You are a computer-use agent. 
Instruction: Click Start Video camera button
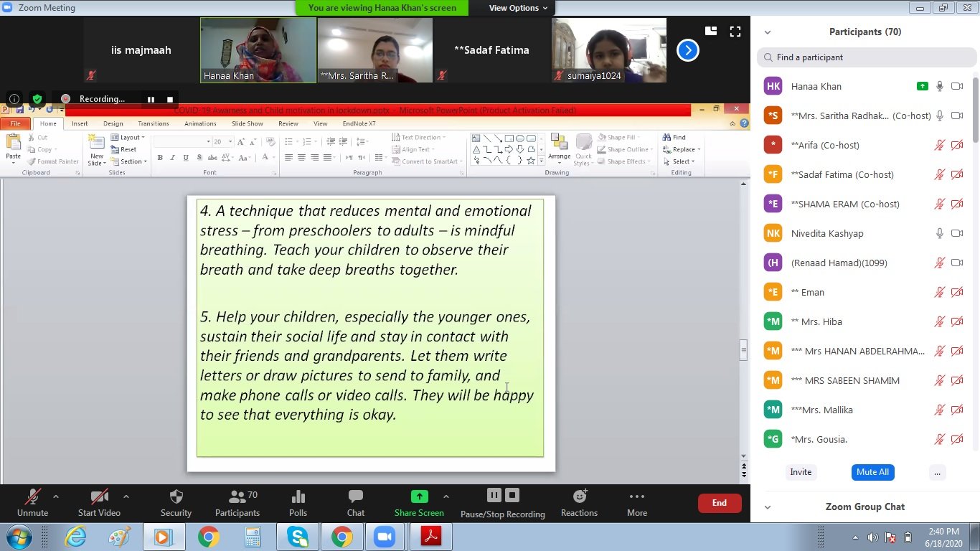[x=99, y=503]
